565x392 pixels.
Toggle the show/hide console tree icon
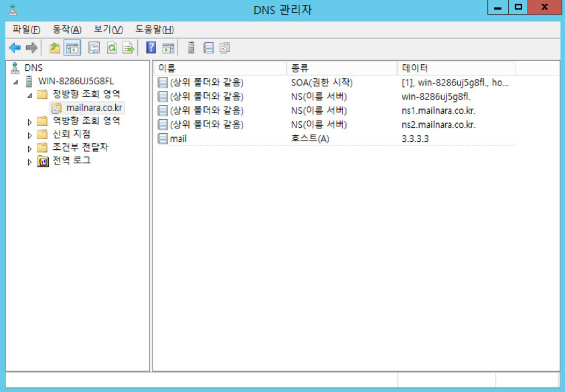(72, 47)
